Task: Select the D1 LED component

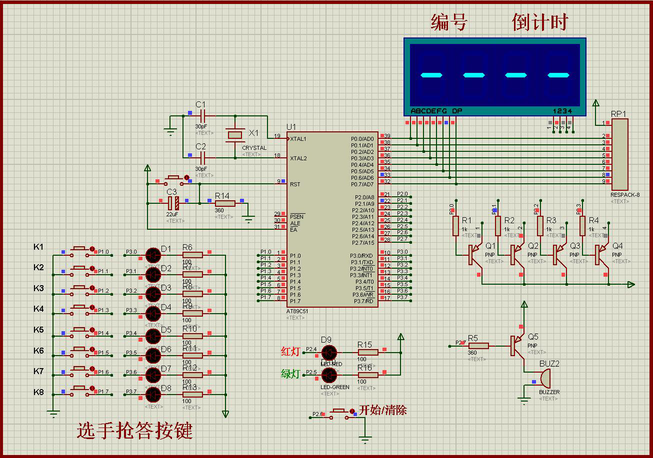Action: [153, 255]
